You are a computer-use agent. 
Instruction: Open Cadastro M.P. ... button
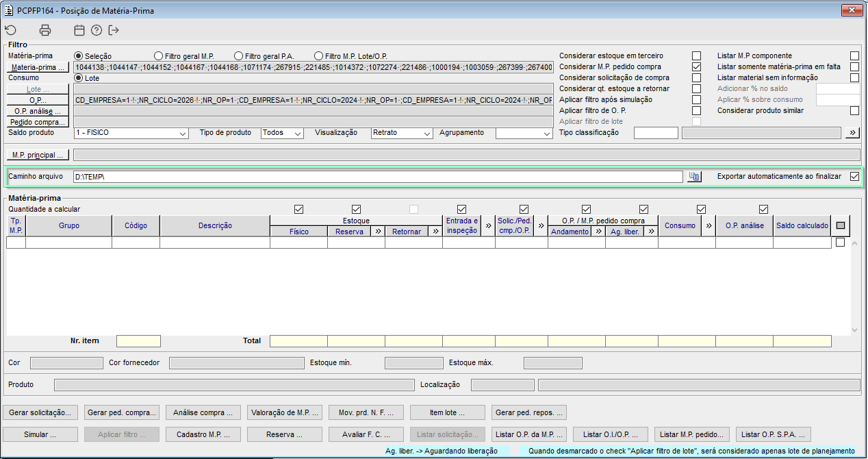(x=203, y=434)
